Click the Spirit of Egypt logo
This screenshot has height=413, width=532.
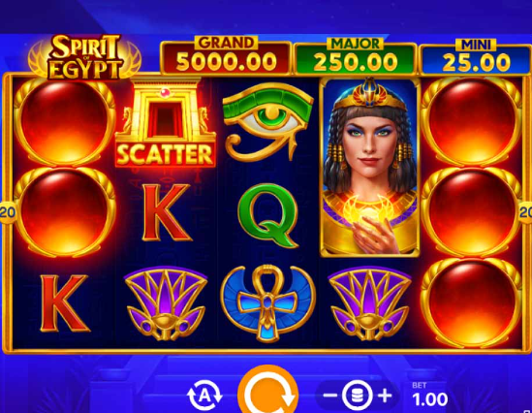click(x=85, y=56)
